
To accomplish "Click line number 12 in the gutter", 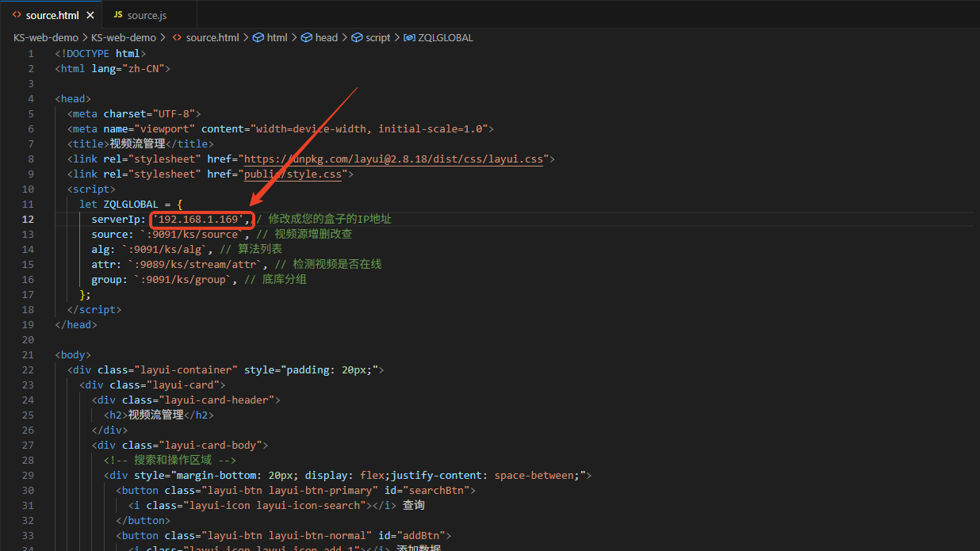I will pyautogui.click(x=29, y=219).
